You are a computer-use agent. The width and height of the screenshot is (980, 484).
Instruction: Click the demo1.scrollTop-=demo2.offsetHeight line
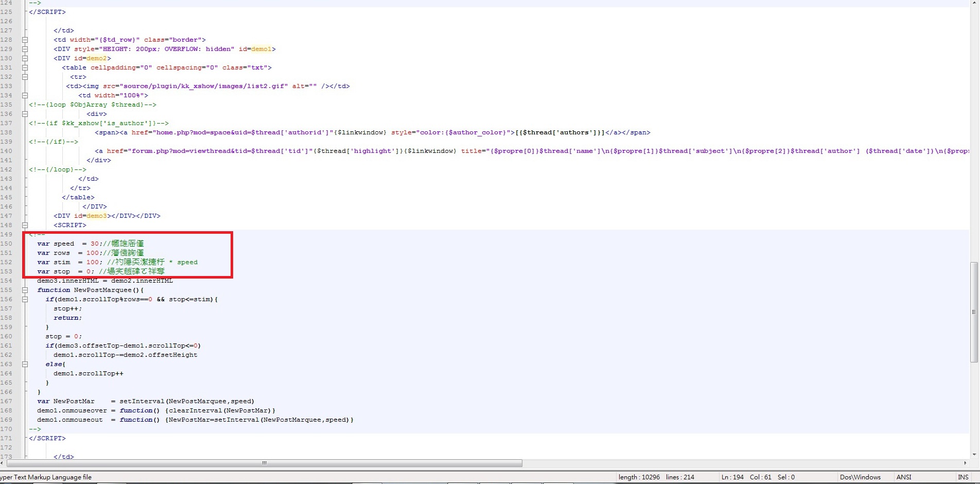click(126, 355)
